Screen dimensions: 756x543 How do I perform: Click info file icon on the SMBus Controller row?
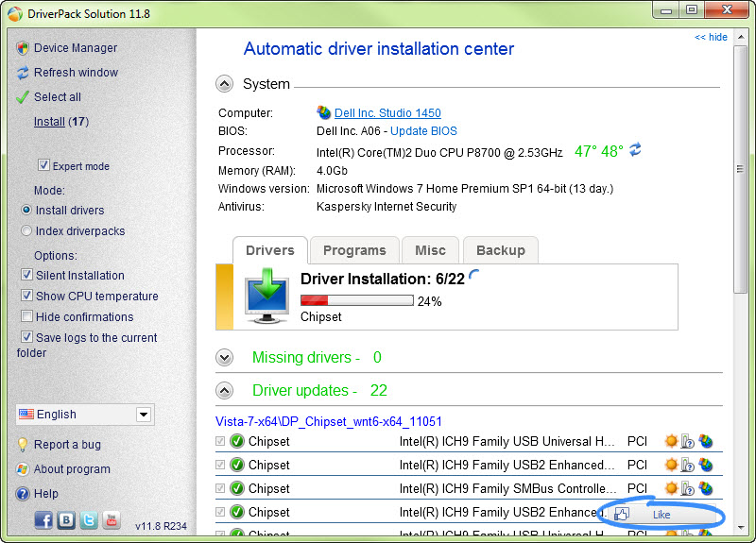pyautogui.click(x=688, y=488)
